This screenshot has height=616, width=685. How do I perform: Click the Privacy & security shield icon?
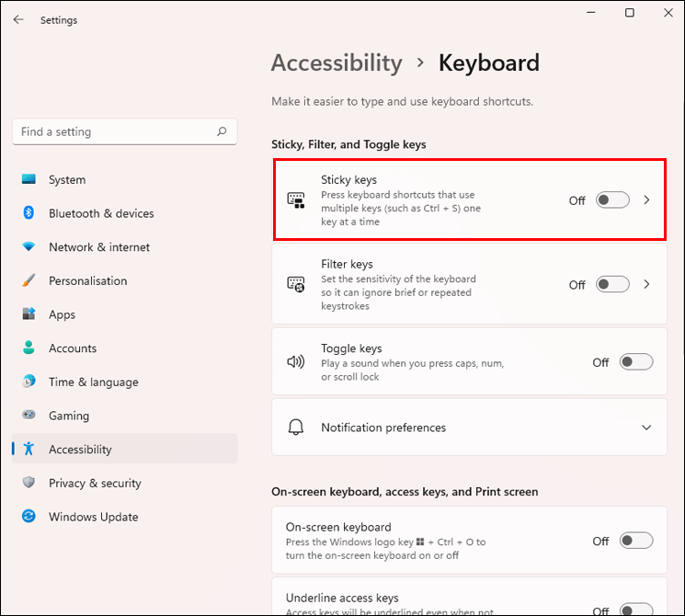point(29,483)
